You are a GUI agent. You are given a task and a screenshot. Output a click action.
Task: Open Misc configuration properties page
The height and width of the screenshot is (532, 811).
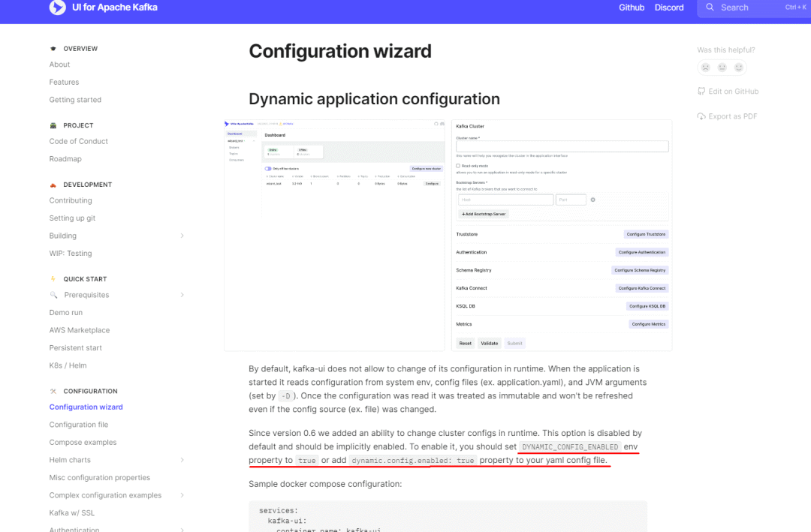pos(99,478)
